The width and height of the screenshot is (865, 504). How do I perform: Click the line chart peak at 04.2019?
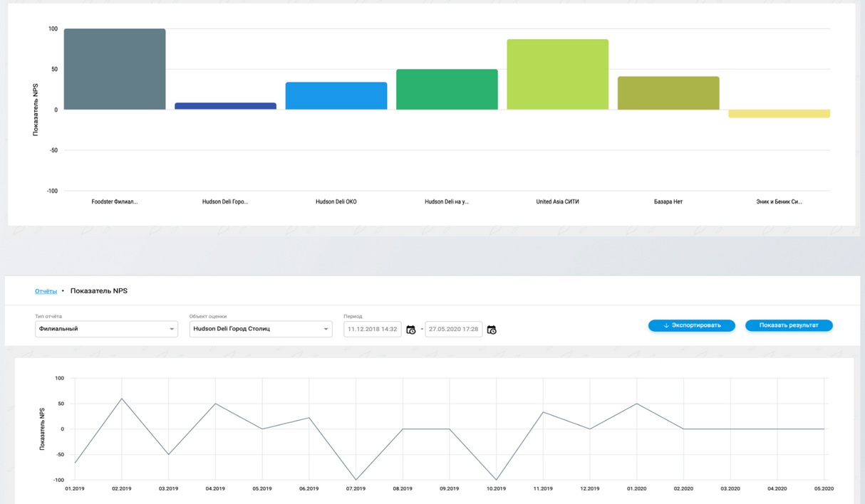(215, 404)
